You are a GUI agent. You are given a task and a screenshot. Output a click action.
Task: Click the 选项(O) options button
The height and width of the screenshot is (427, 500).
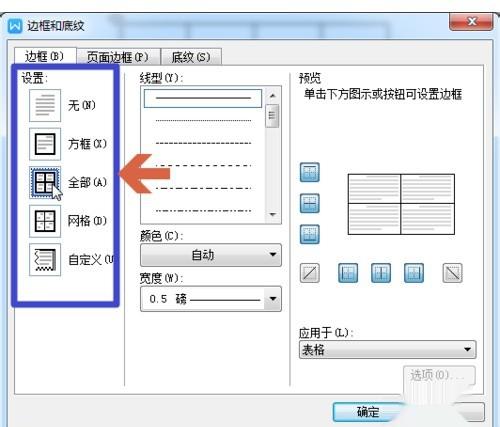coord(439,376)
